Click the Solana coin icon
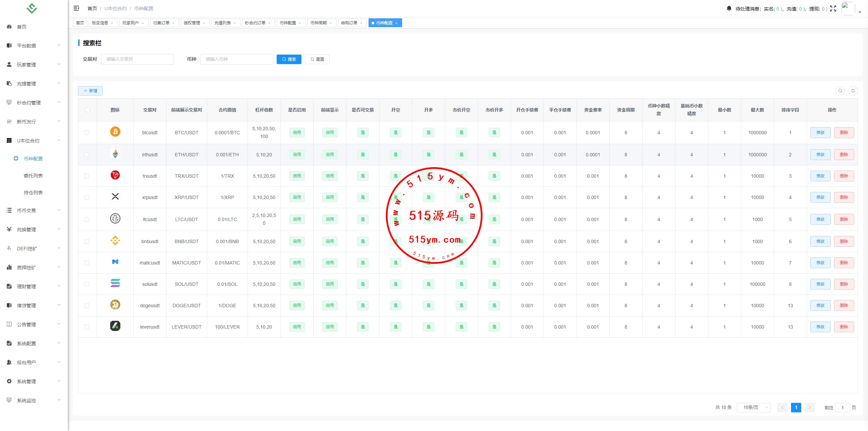Image resolution: width=868 pixels, height=431 pixels. 115,283
